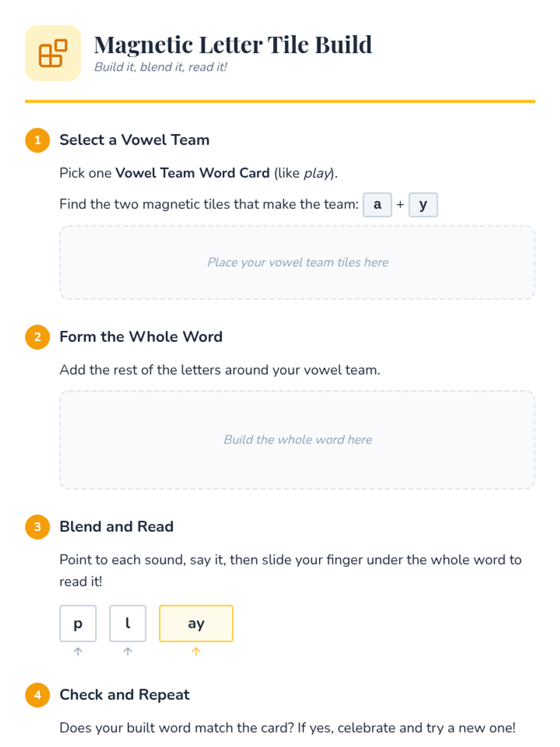
Task: Click the step 1 number badge
Action: [38, 140]
